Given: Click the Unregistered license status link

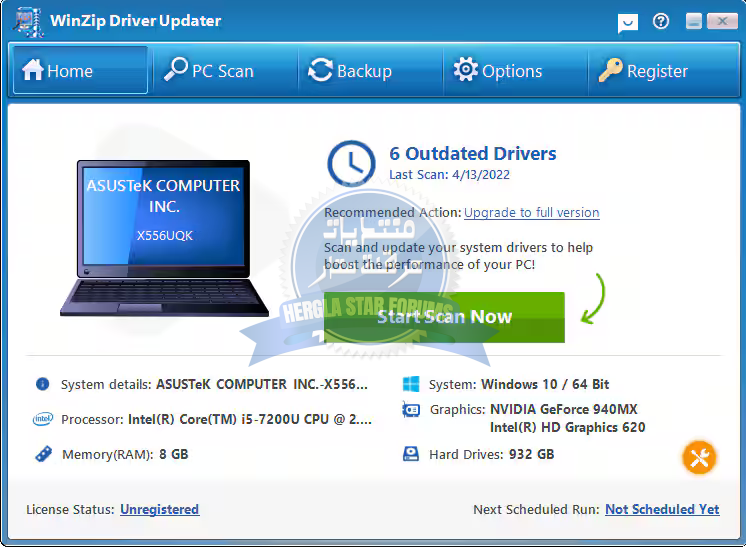Looking at the screenshot, I should coord(159,509).
